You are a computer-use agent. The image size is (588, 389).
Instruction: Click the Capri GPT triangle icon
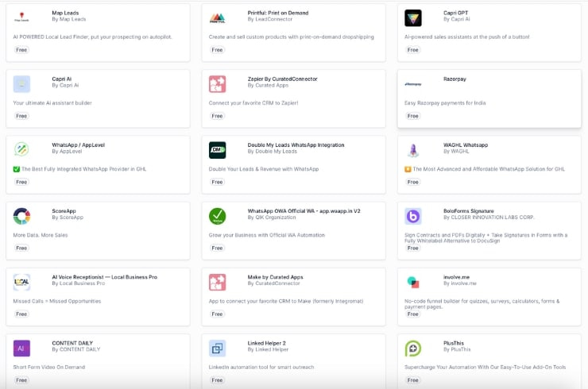click(413, 18)
